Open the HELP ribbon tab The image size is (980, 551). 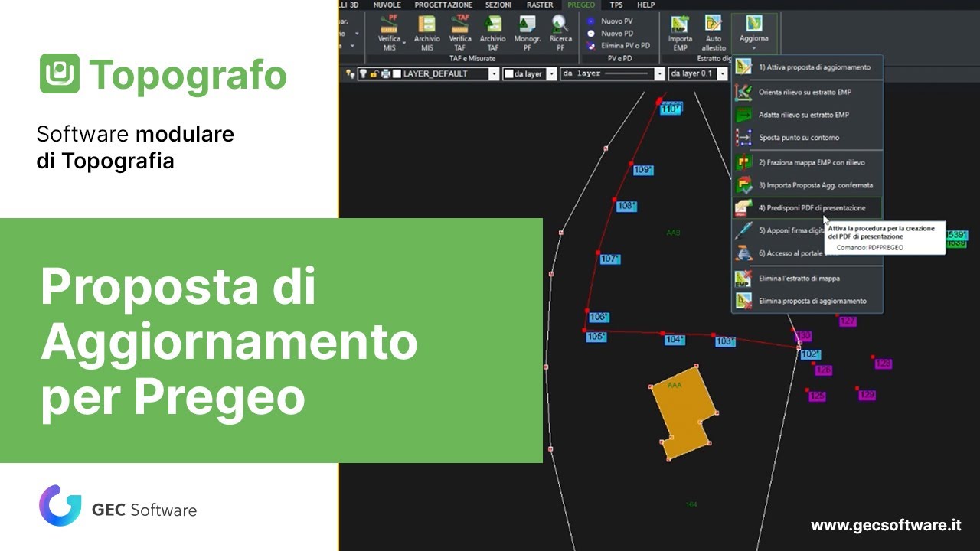point(645,5)
